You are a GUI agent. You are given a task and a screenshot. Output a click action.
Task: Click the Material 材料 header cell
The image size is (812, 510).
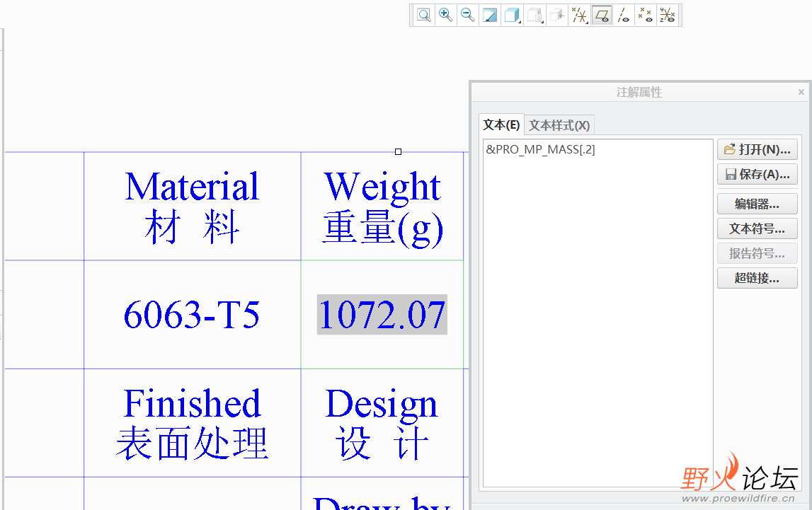[x=192, y=207]
